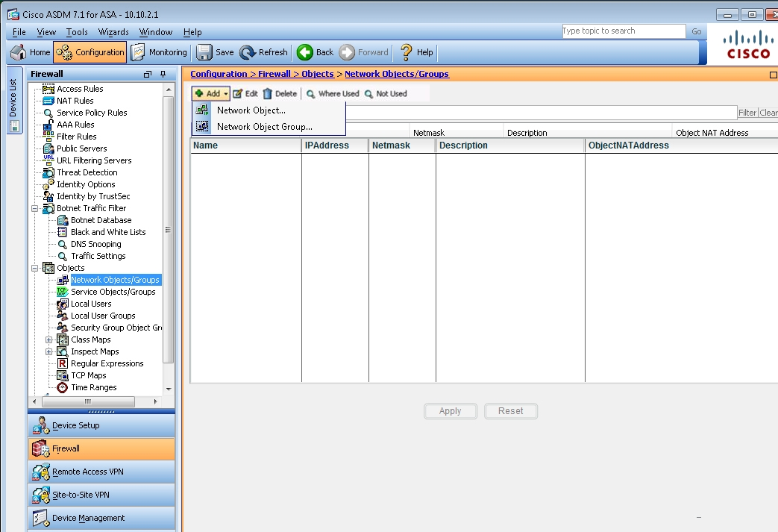Click the Black and White Lists icon
This screenshot has height=532, width=778.
pos(62,232)
